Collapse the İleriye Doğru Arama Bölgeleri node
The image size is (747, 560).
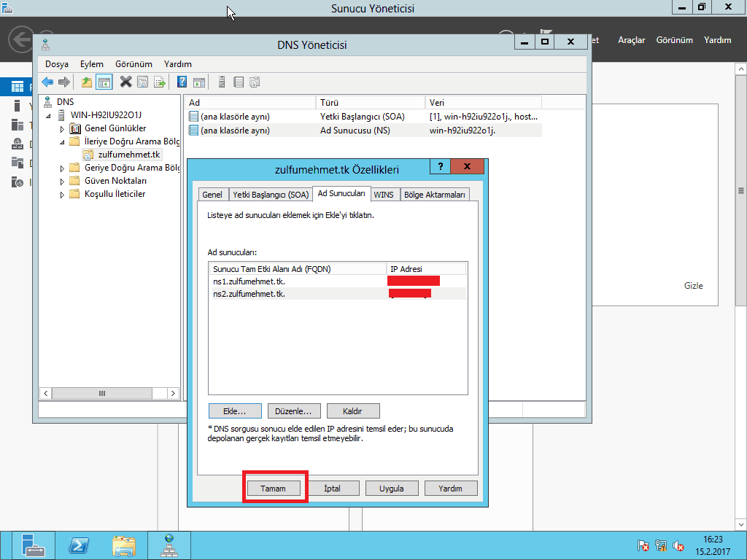[x=63, y=141]
